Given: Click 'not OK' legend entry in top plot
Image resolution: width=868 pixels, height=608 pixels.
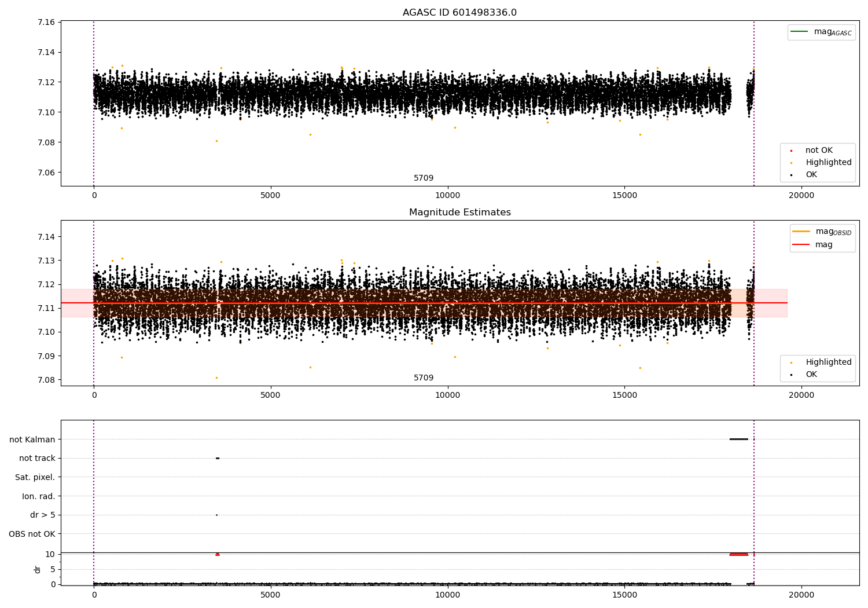Looking at the screenshot, I should 819,150.
